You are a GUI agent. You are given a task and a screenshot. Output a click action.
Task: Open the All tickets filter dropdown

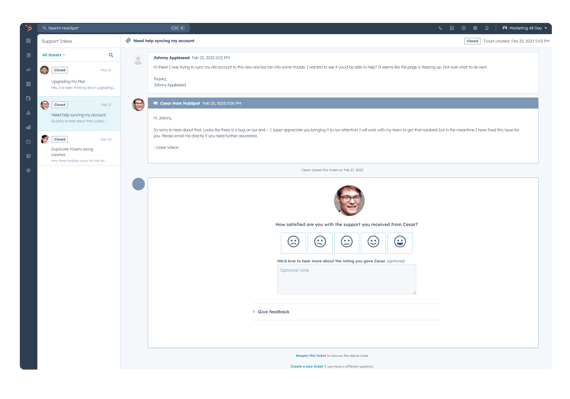[x=53, y=55]
